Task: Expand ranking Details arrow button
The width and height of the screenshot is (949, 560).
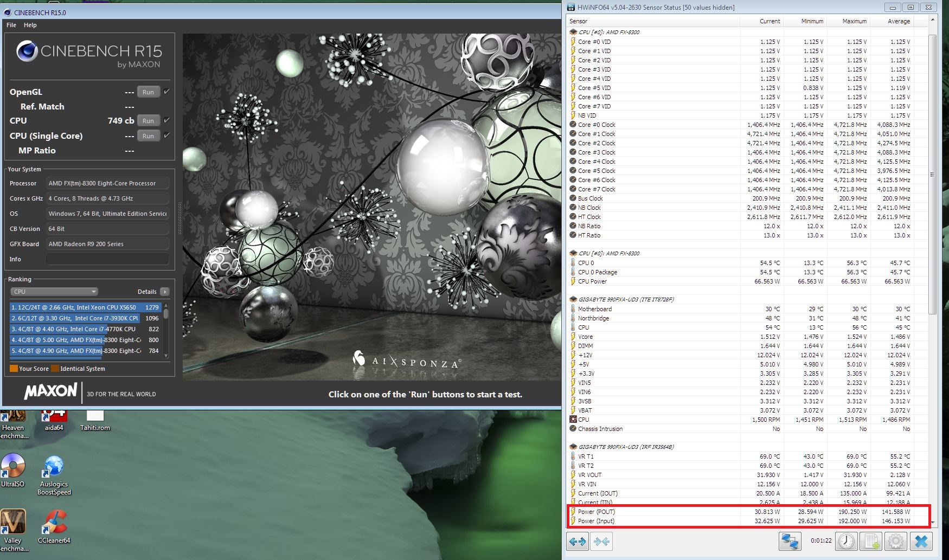Action: point(165,292)
